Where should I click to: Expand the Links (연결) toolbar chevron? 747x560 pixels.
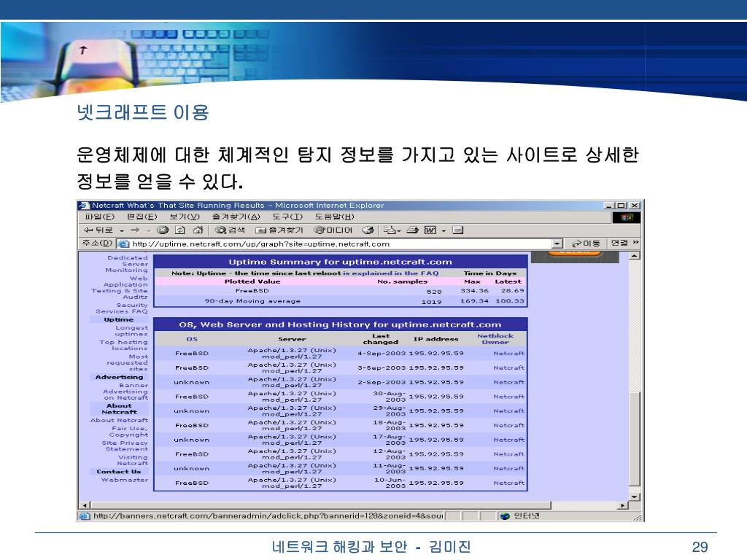pos(635,243)
